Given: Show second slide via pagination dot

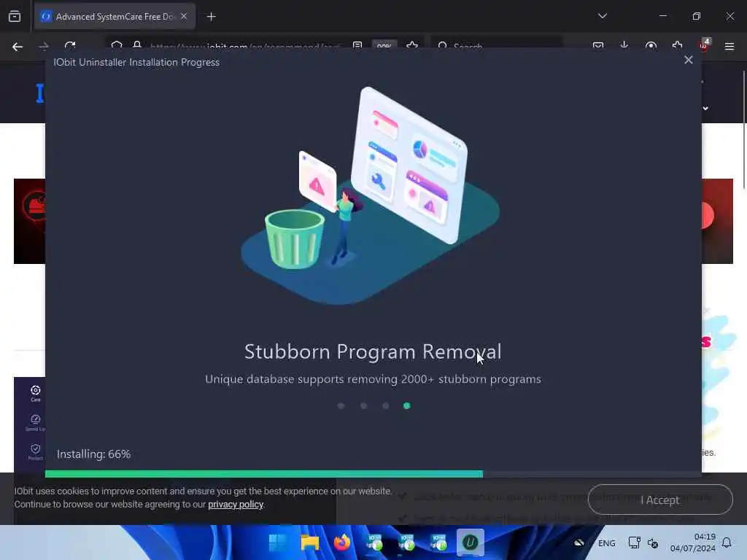Looking at the screenshot, I should (363, 405).
